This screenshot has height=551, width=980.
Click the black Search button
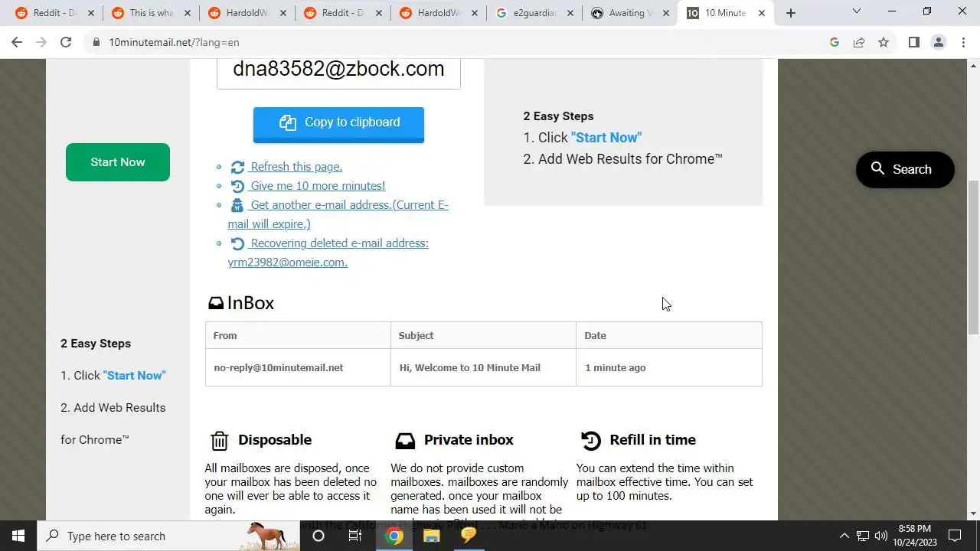pyautogui.click(x=905, y=169)
